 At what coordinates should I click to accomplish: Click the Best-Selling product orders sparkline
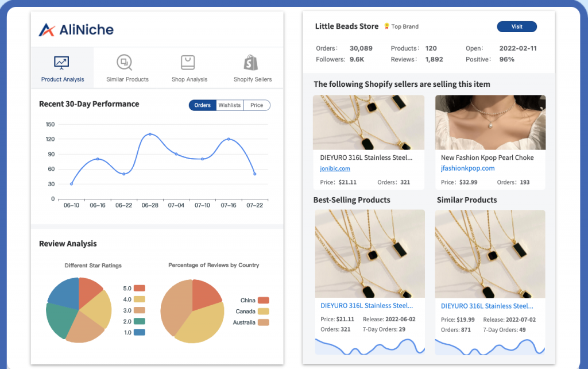click(370, 347)
